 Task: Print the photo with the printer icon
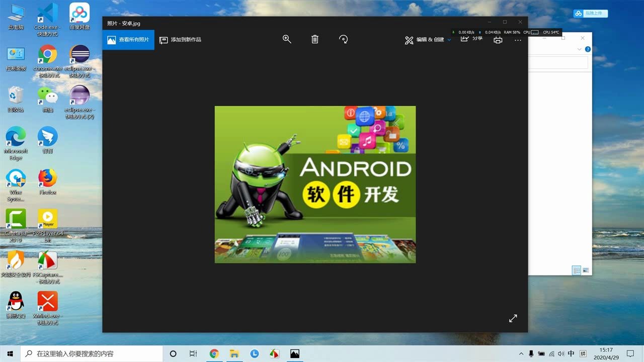pos(498,39)
